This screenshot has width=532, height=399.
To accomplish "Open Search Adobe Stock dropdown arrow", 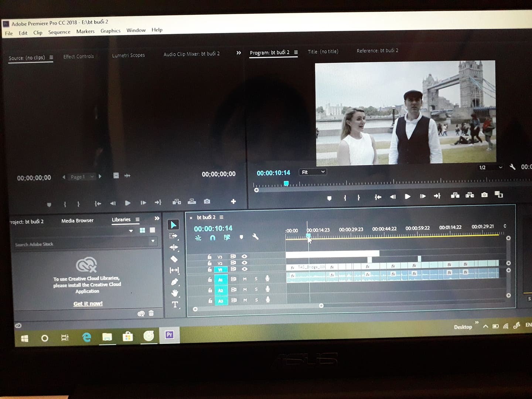I will coord(153,241).
